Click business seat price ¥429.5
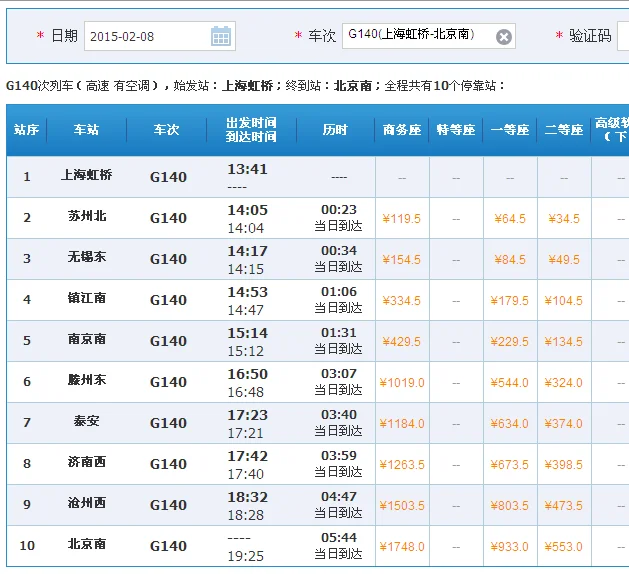 pos(402,342)
